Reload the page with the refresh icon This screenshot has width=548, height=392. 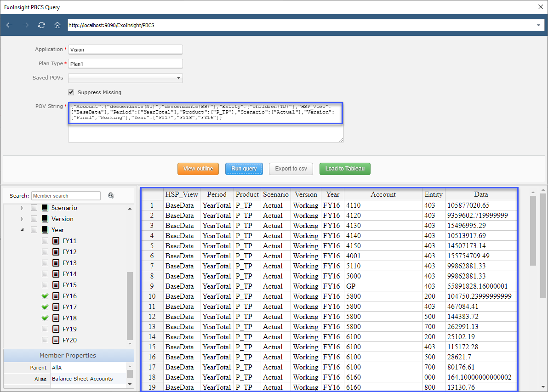tap(41, 25)
